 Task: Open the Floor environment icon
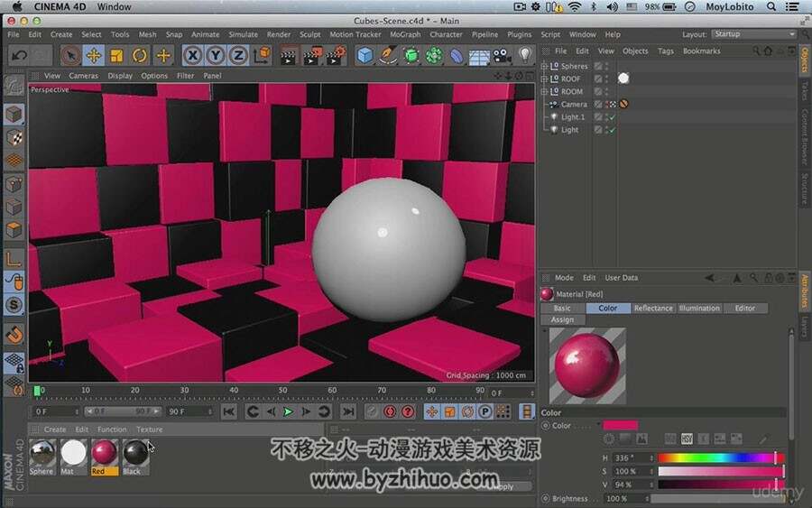(480, 56)
